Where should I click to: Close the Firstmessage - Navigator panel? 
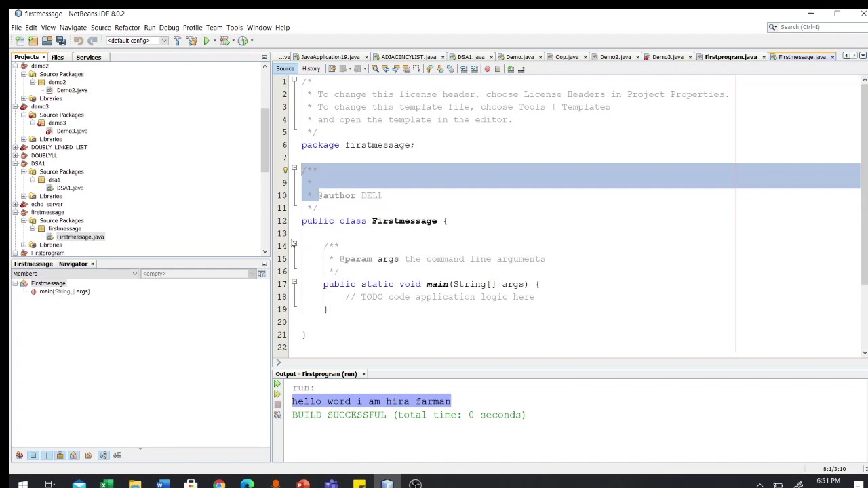pyautogui.click(x=92, y=264)
